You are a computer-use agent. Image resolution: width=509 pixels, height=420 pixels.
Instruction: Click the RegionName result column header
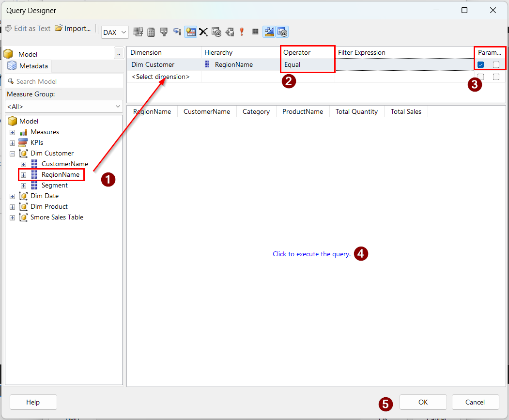pos(152,112)
